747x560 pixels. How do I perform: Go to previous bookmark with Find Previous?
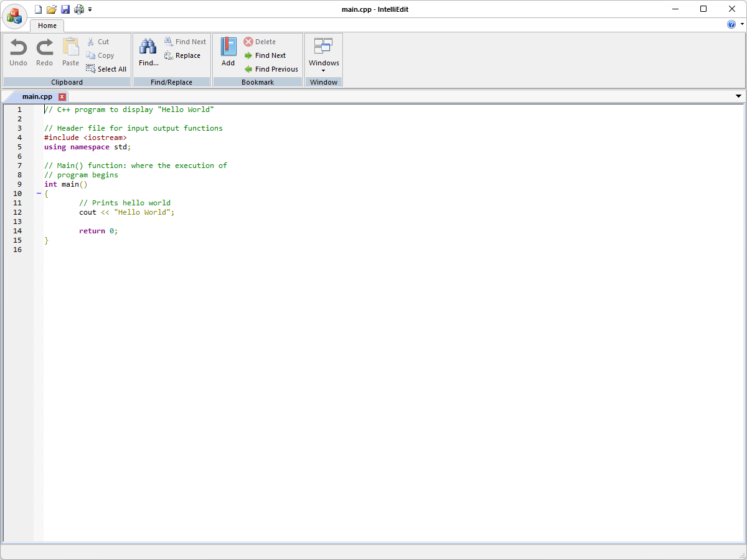tap(248, 69)
